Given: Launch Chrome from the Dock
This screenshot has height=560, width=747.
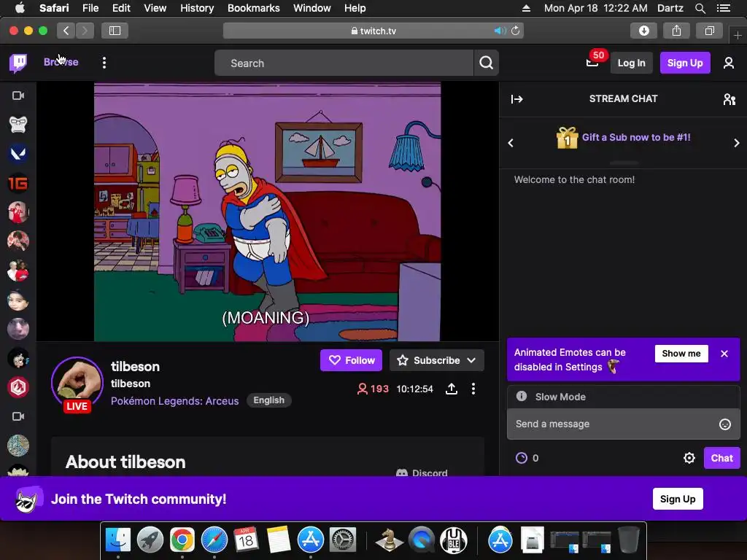Looking at the screenshot, I should tap(182, 540).
